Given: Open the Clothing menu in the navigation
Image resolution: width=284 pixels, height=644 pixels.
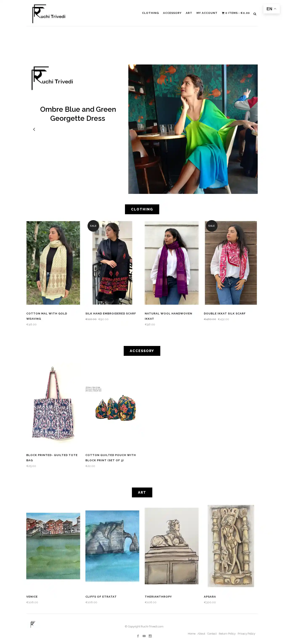Looking at the screenshot, I should [150, 13].
